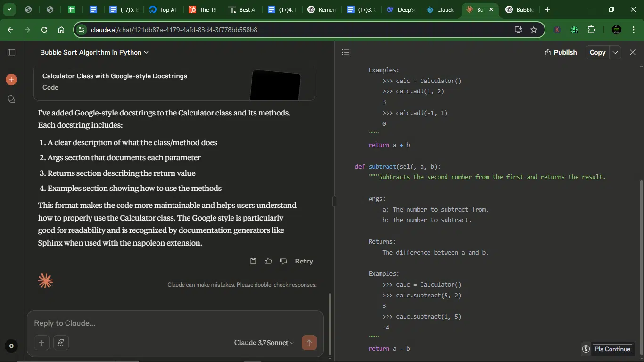
Task: Click the 'return a + b' code line
Action: 389,145
